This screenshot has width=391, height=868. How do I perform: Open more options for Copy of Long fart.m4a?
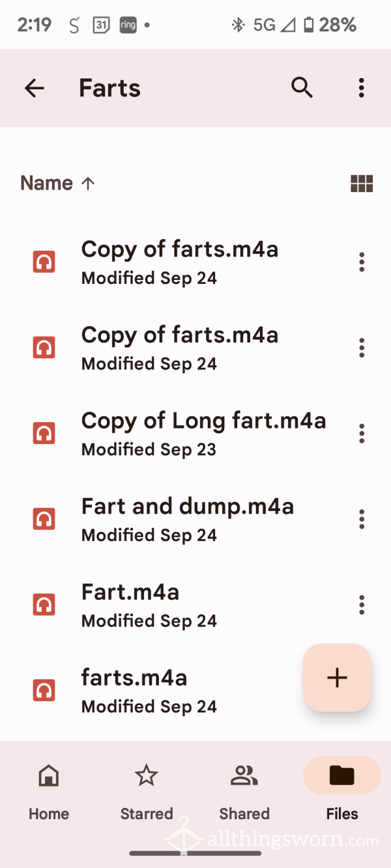click(x=361, y=434)
